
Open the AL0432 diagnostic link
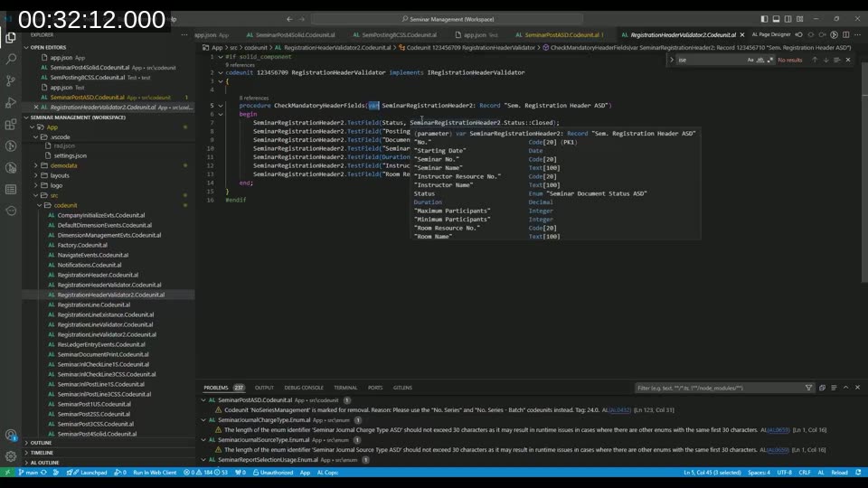[619, 410]
